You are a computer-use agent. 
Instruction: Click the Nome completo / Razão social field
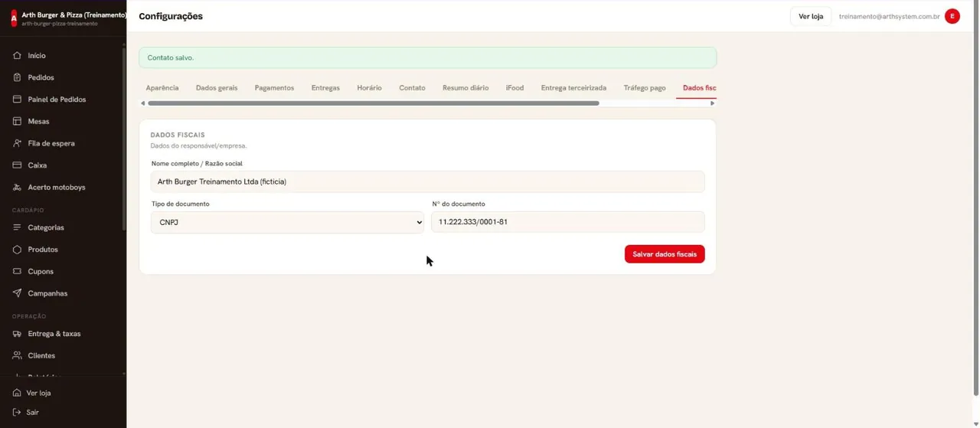point(427,181)
